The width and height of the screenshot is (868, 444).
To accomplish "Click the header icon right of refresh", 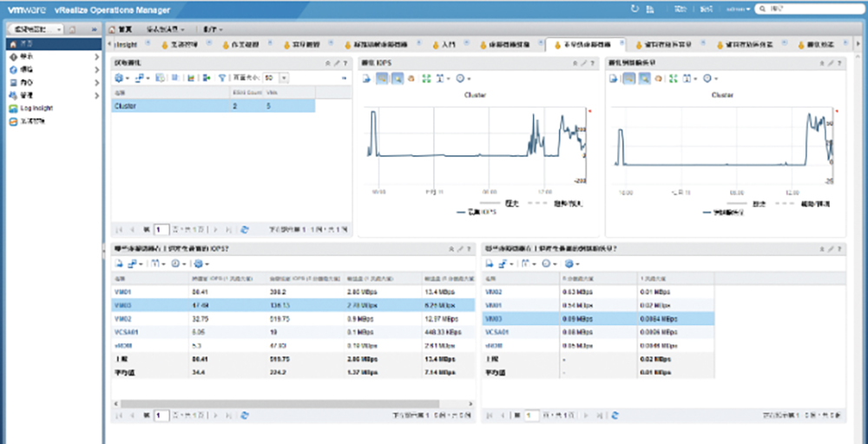I will coord(649,10).
